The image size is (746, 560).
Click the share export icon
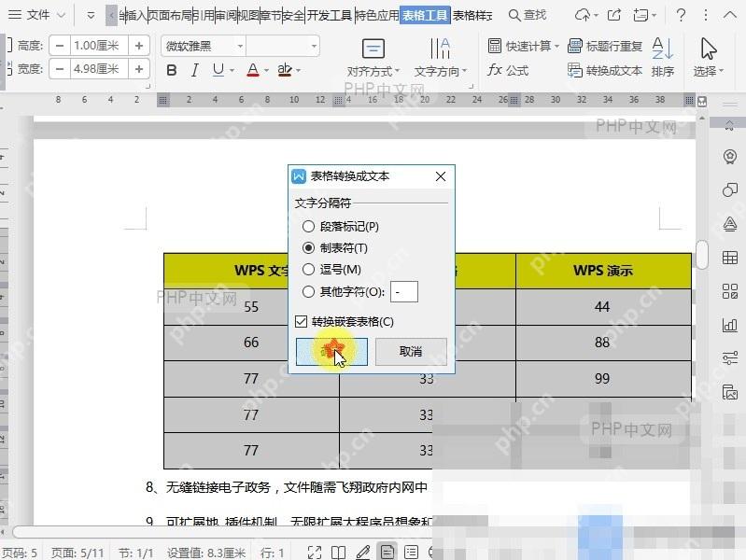(x=614, y=15)
